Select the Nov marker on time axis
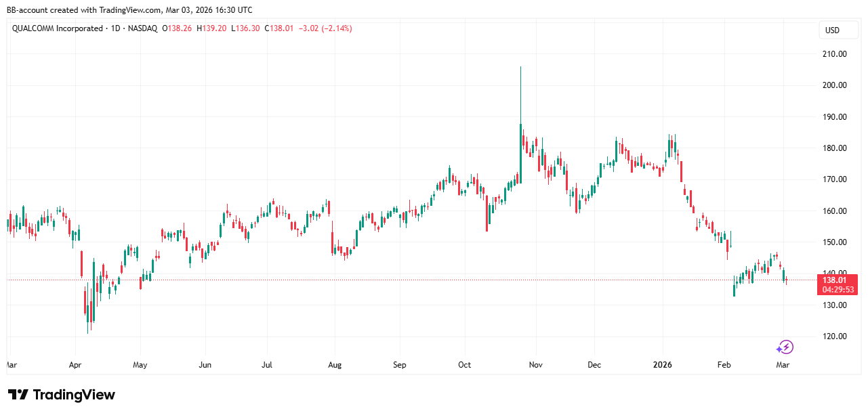The width and height of the screenshot is (868, 415). coord(535,365)
